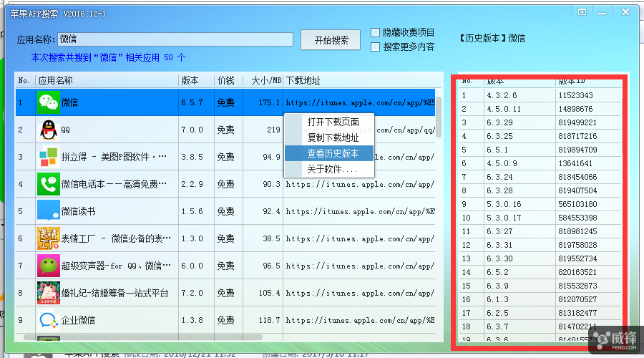Enable the 隐藏收费项目 checkbox
The height and width of the screenshot is (358, 644).
(375, 32)
